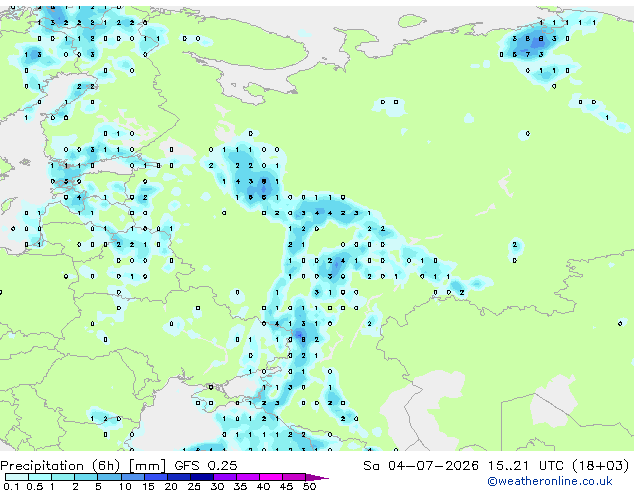This screenshot has height=490, width=634.
Task: Click the legend label '35'
Action: (240, 486)
